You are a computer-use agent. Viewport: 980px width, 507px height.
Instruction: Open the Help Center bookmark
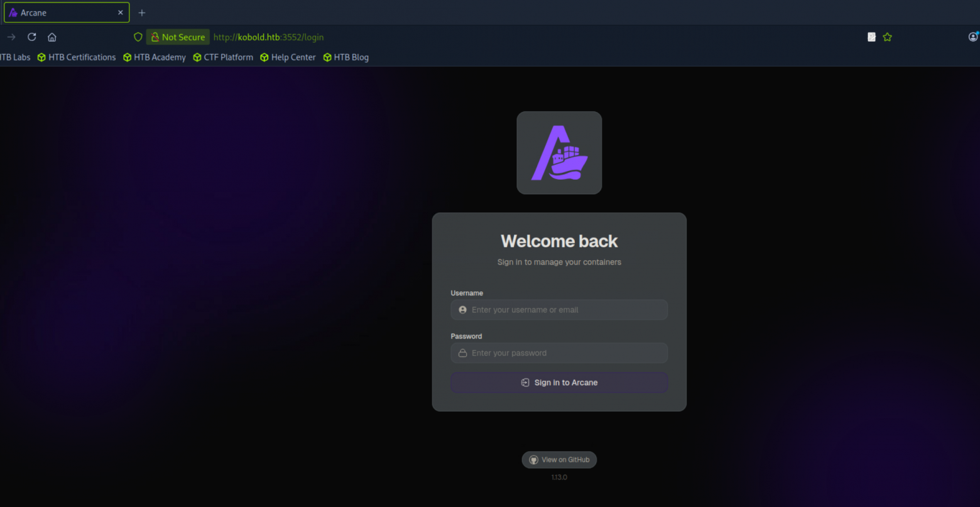click(288, 57)
